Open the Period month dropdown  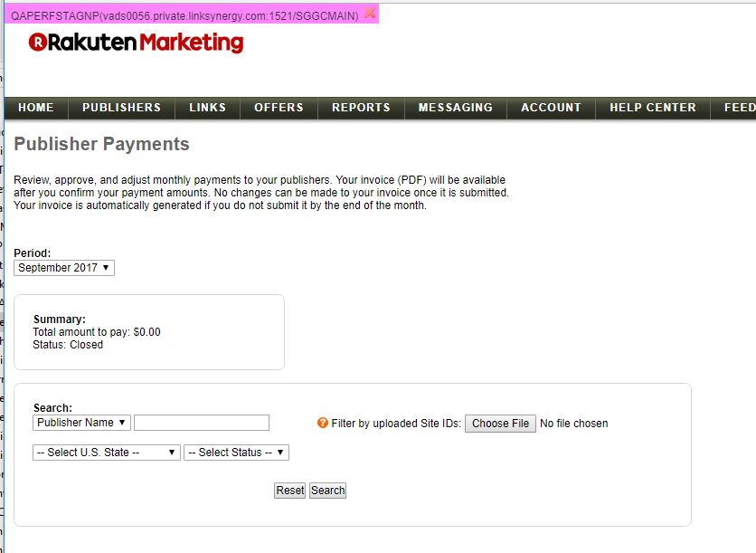(x=64, y=268)
